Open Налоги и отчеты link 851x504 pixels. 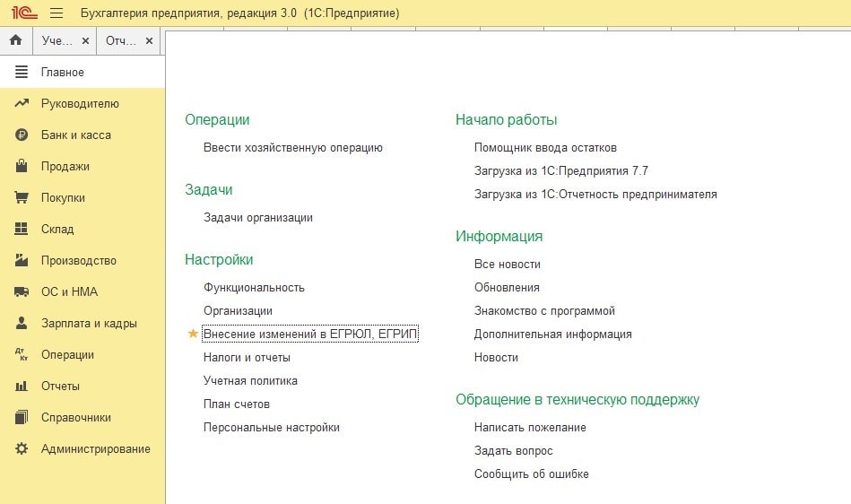click(x=247, y=358)
